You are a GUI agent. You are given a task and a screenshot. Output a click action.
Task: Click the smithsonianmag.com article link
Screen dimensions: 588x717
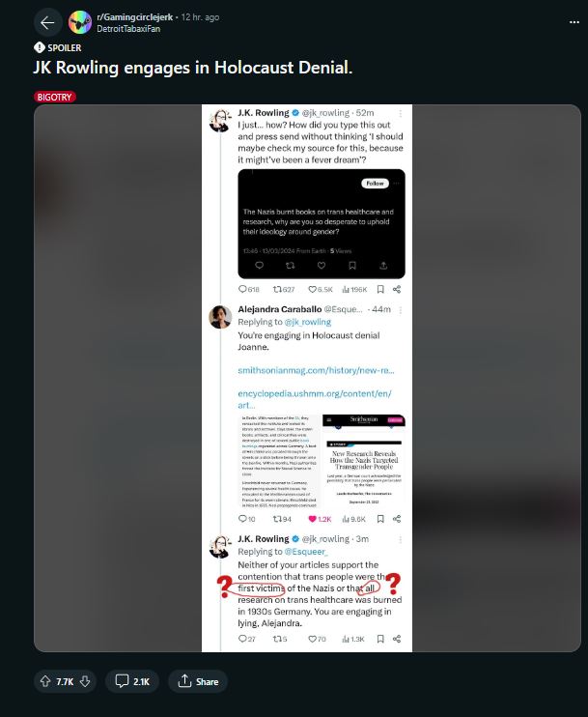(x=316, y=370)
